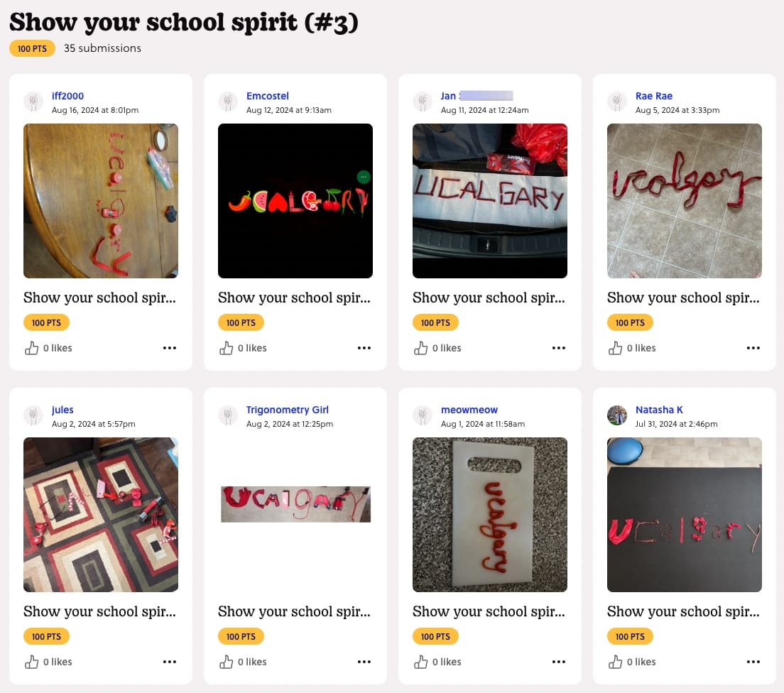Open Emcostel's profile via their username
This screenshot has height=693, width=784.
click(268, 96)
